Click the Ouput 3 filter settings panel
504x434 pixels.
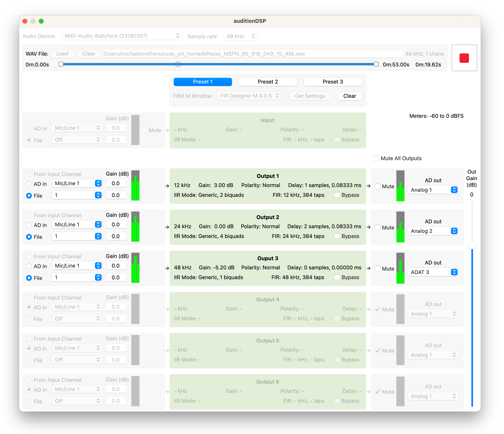pos(267,268)
